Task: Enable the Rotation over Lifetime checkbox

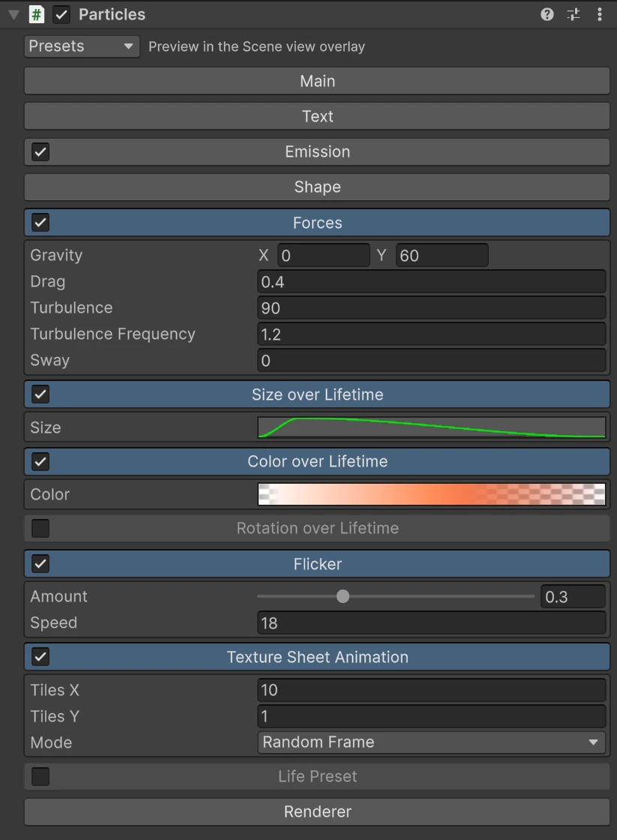Action: click(40, 528)
